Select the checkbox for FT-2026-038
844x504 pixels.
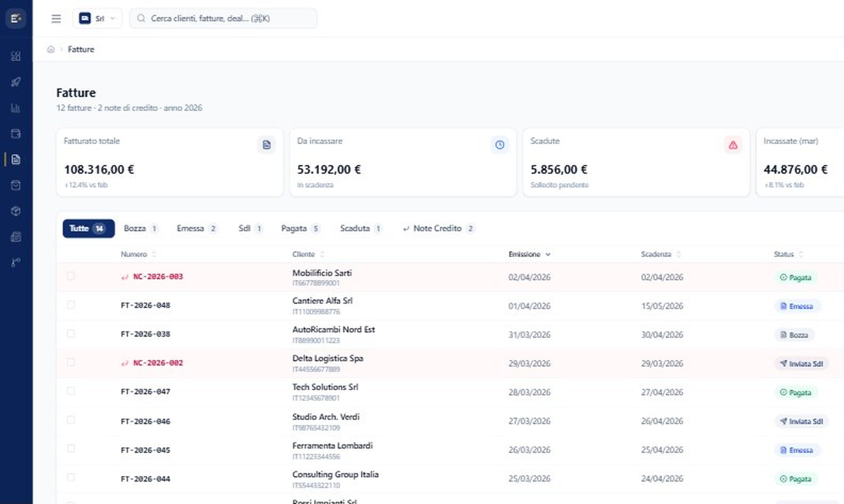[x=71, y=334]
